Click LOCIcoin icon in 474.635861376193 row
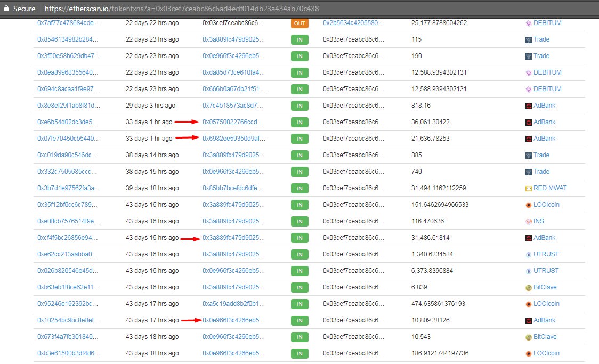This screenshot has height=364, width=599. [x=528, y=304]
